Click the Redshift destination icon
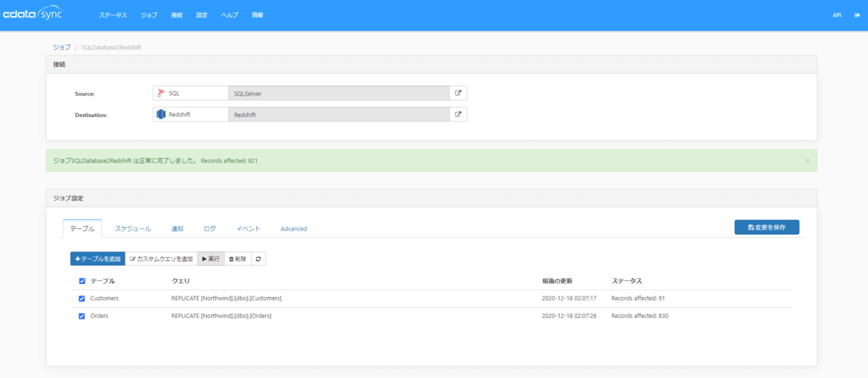Image resolution: width=868 pixels, height=378 pixels. click(x=161, y=114)
